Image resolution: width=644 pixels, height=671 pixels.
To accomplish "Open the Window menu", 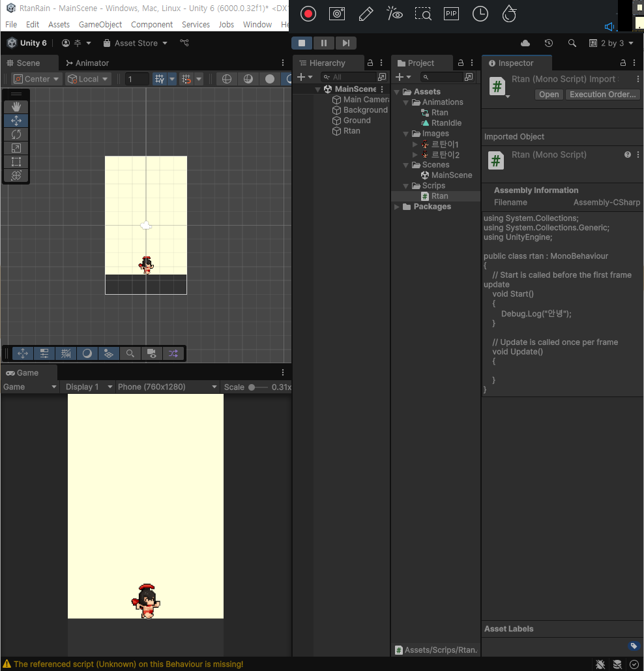I will point(257,24).
